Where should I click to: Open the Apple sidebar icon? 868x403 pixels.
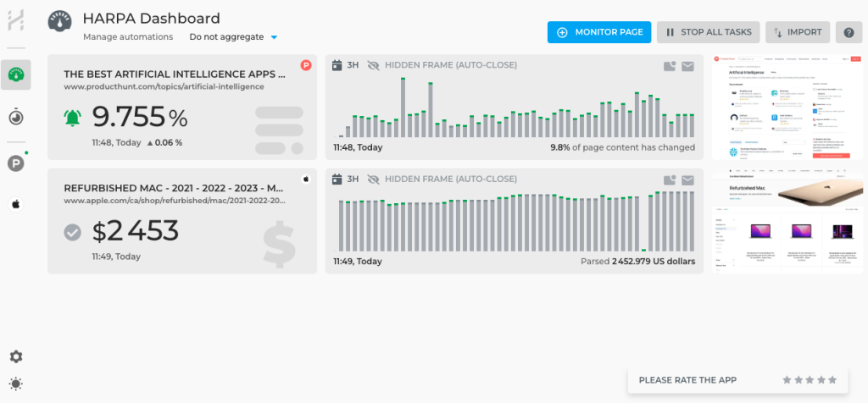(15, 204)
